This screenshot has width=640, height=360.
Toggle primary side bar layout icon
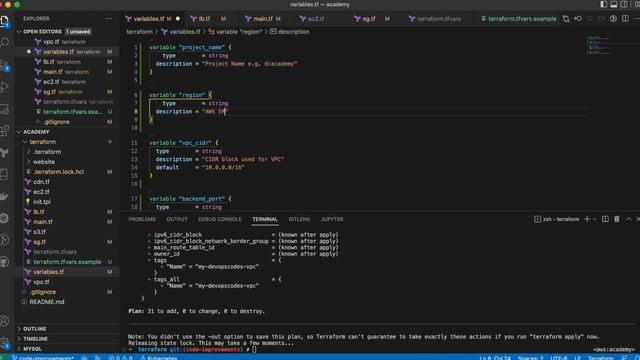click(x=604, y=4)
